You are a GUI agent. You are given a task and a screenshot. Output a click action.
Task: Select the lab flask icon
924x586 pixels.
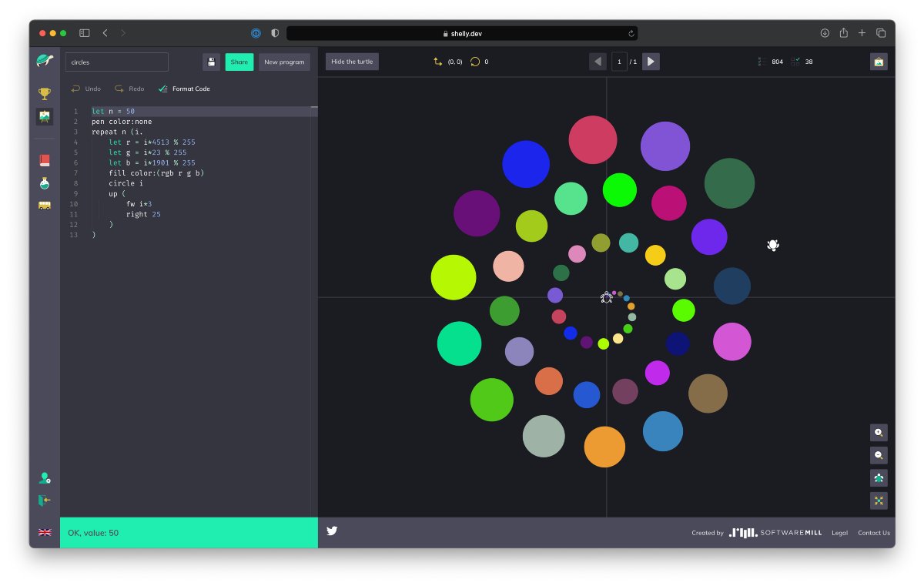[x=45, y=182]
